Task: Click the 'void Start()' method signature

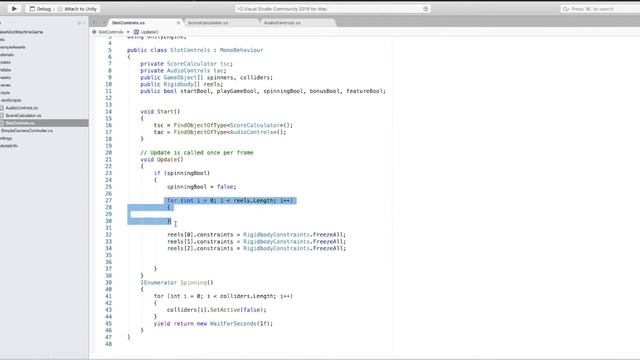Action: [x=160, y=111]
